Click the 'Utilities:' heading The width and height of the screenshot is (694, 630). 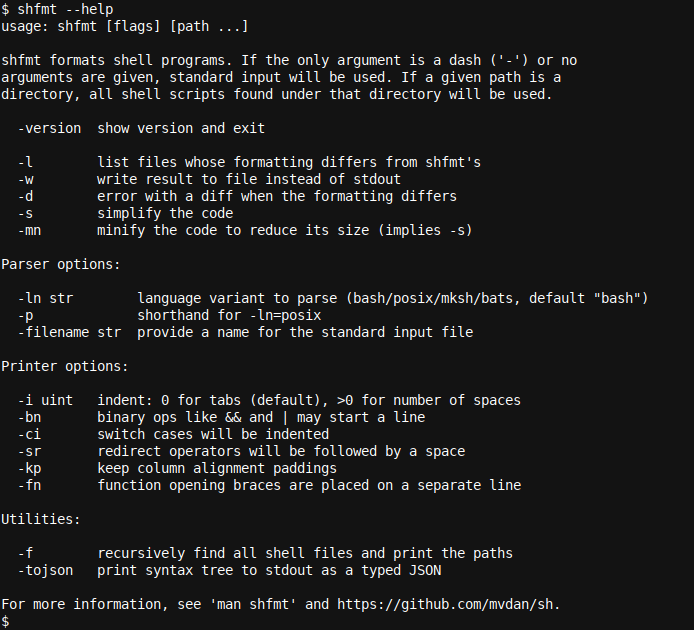(41, 519)
